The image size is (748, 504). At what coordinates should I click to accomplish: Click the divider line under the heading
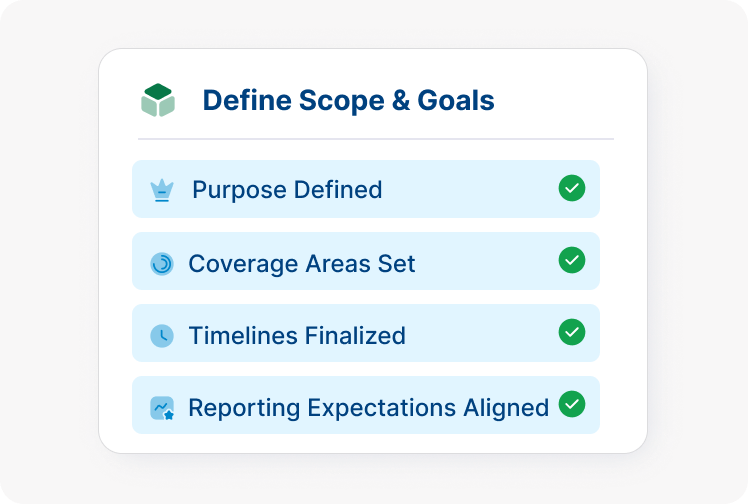[x=375, y=139]
